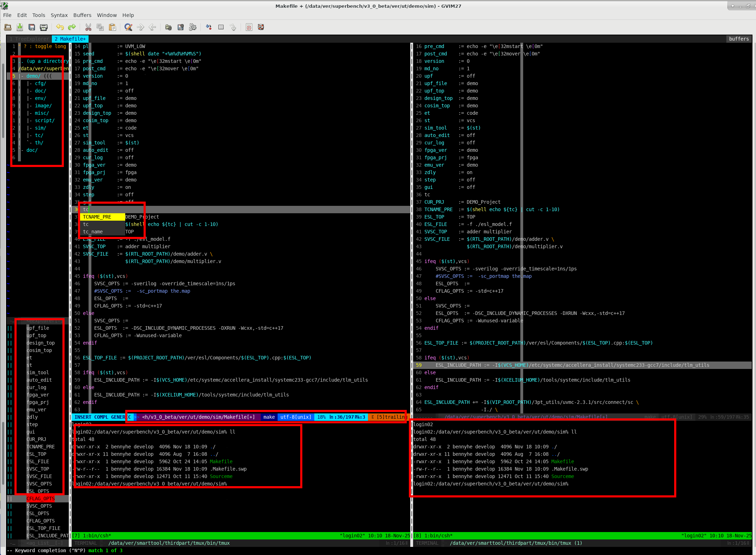The height and width of the screenshot is (555, 756).
Task: Click the Find and Replace icon
Action: click(x=128, y=27)
